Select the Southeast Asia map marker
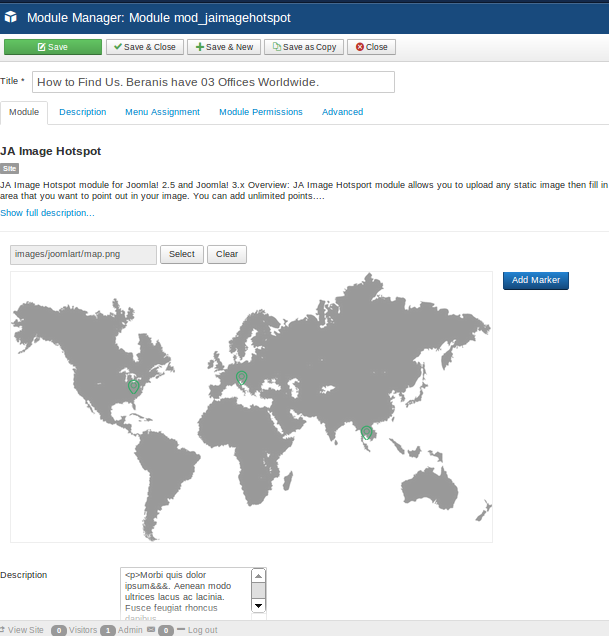Screen dimensions: 609x636 click(x=366, y=433)
